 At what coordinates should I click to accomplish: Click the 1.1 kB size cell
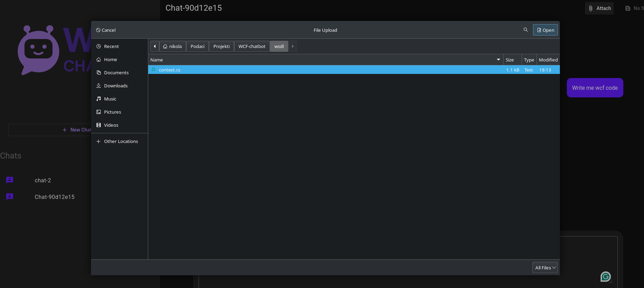(x=513, y=70)
